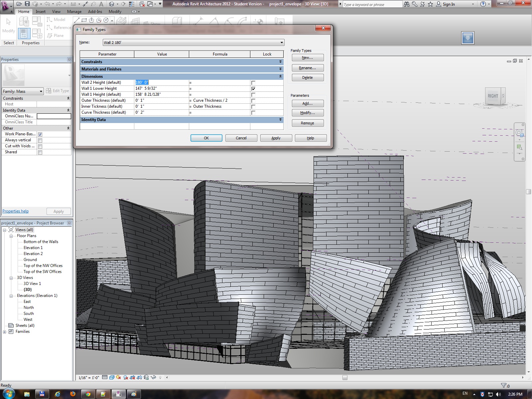Screen dimensions: 532x399
Task: Open Google Chrome from the taskbar
Action: pyautogui.click(x=88, y=394)
